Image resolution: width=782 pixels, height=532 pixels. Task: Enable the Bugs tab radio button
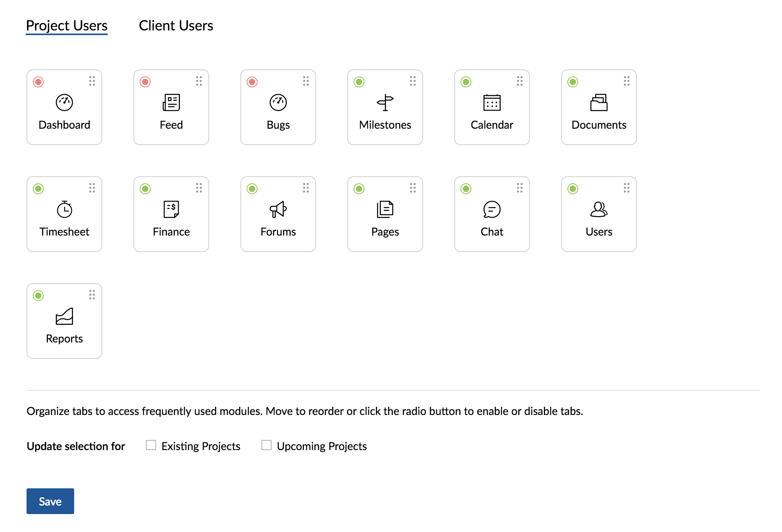(x=252, y=82)
